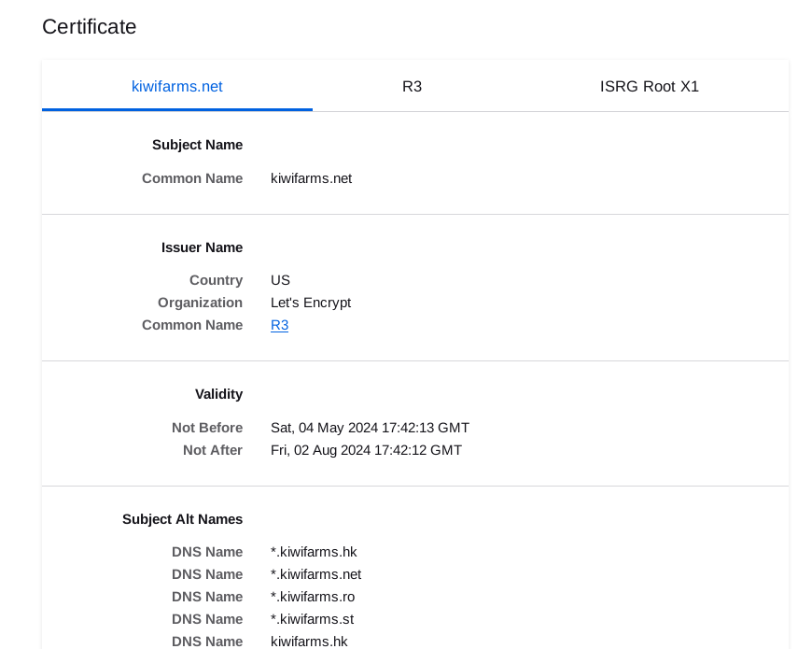
Task: Click the Let's Encrypt organization value
Action: (311, 303)
